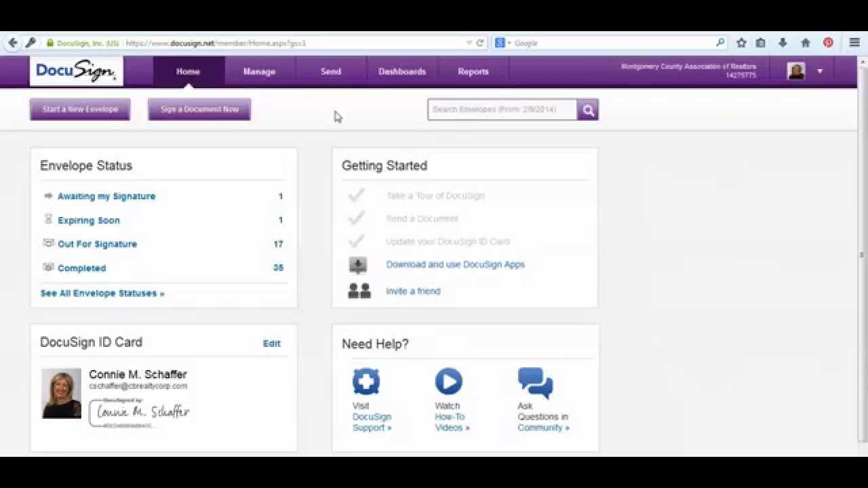
Task: Click the DocuSign Support lifebuoy icon
Action: pyautogui.click(x=366, y=382)
